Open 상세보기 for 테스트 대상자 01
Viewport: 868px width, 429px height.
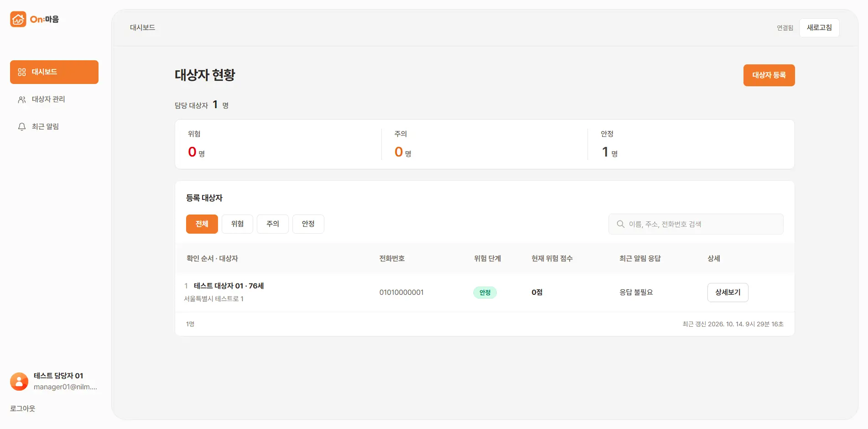(728, 293)
